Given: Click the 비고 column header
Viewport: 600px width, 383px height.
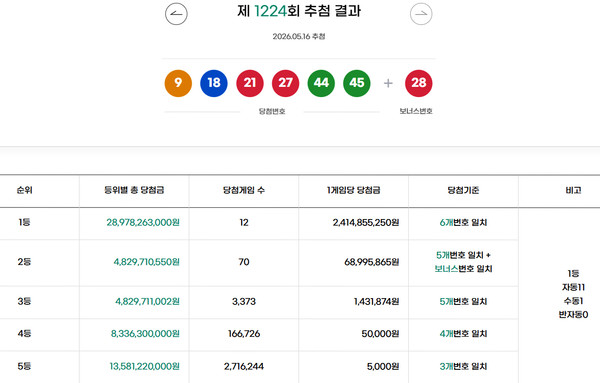Looking at the screenshot, I should tap(573, 190).
